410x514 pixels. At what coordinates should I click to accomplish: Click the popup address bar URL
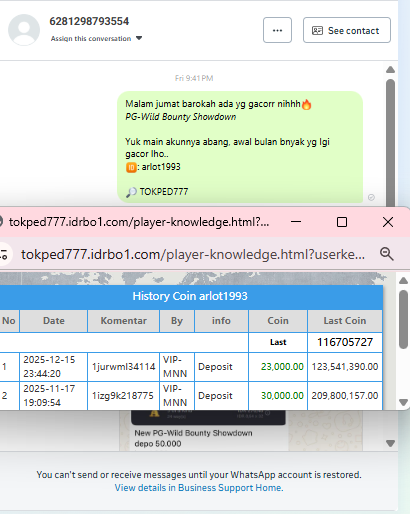pos(193,255)
